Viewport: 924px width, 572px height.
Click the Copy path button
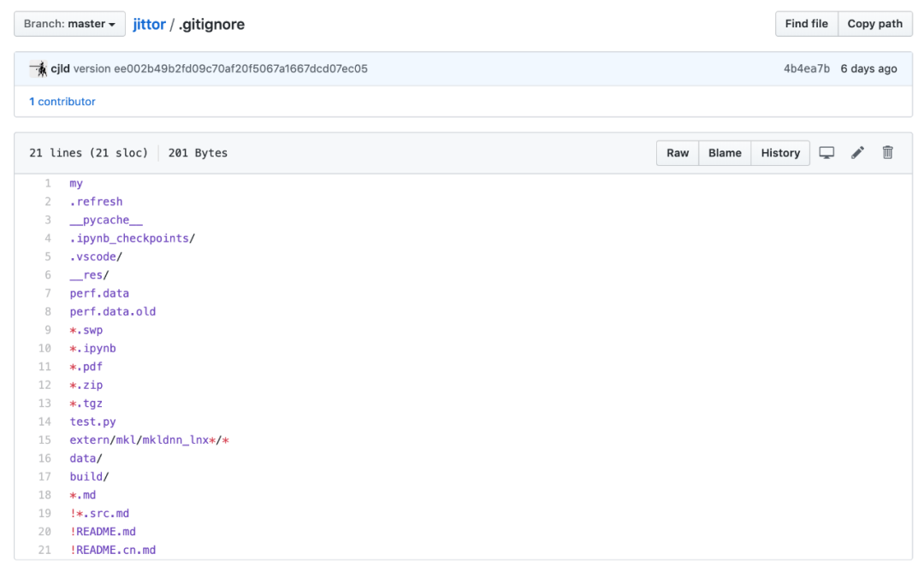point(874,24)
